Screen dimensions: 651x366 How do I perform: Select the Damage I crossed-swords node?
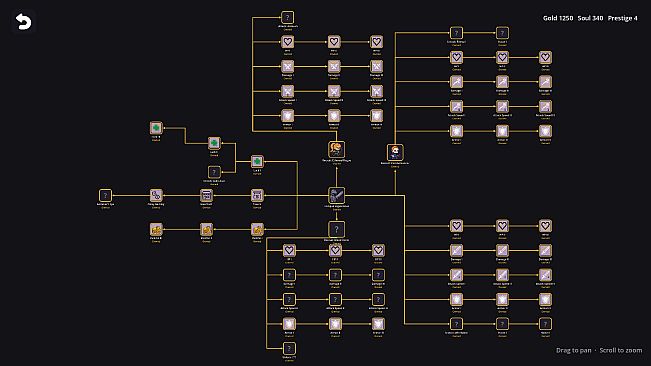tap(287, 66)
